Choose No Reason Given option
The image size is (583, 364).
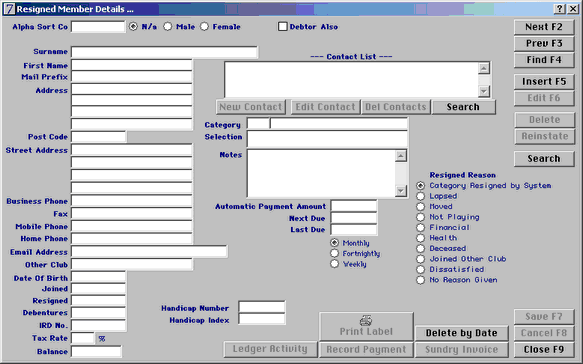pyautogui.click(x=421, y=280)
